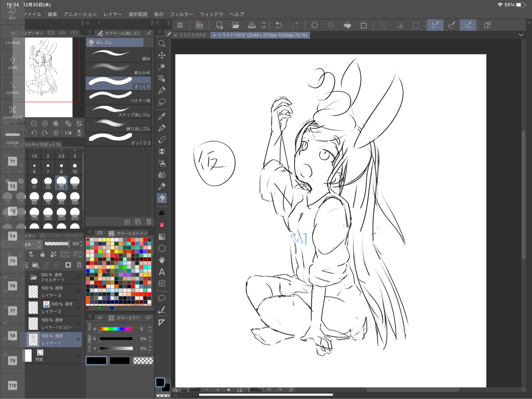
Task: Adjust layer opacity stepper arrows
Action: click(81, 244)
